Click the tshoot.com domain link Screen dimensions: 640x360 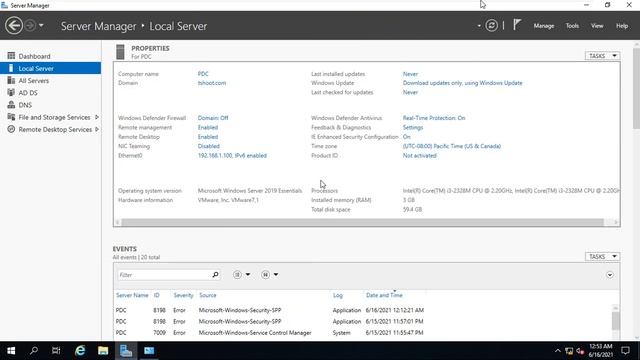point(212,83)
